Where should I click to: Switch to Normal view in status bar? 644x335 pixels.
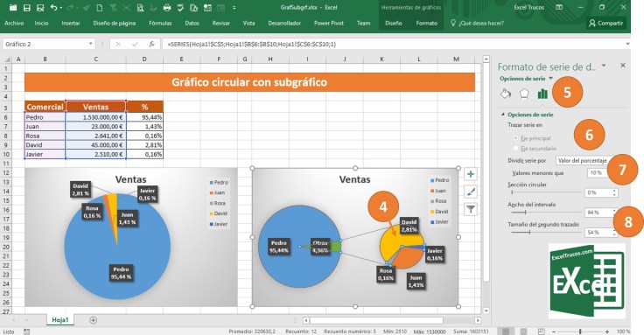pos(506,332)
